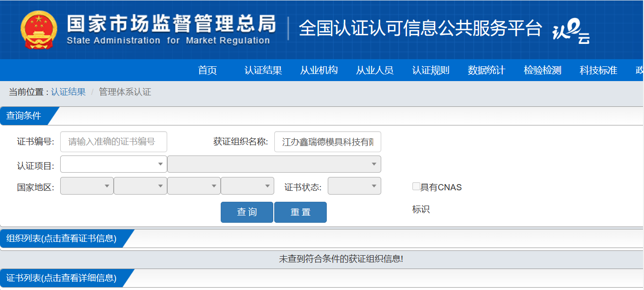Click the 查询条件 section header

24,116
